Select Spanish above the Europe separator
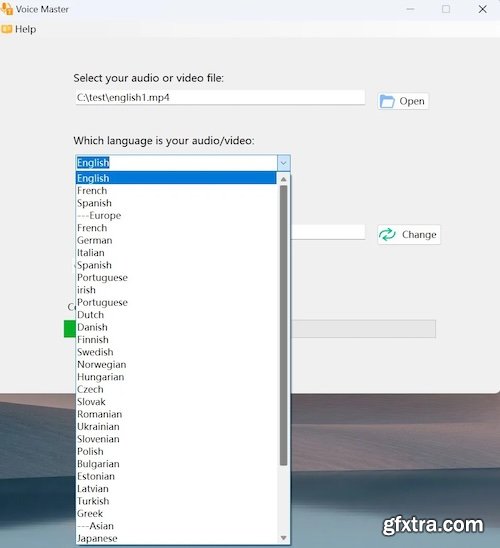500x548 pixels. tap(176, 203)
